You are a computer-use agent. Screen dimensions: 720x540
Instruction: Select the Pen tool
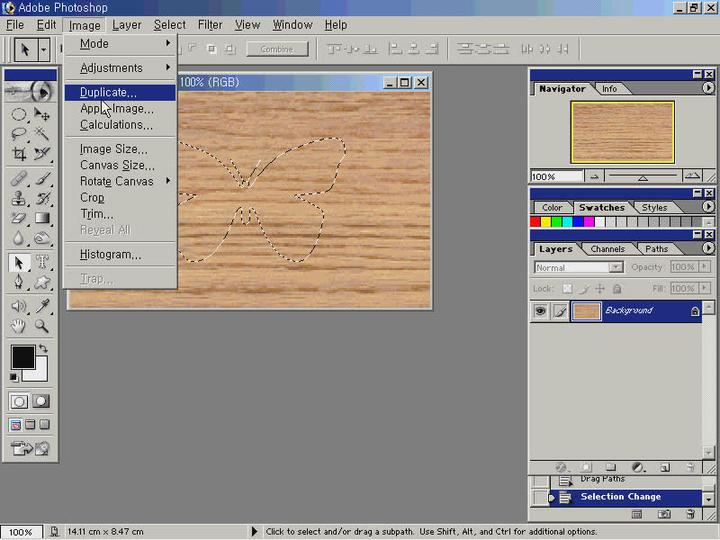[x=19, y=282]
